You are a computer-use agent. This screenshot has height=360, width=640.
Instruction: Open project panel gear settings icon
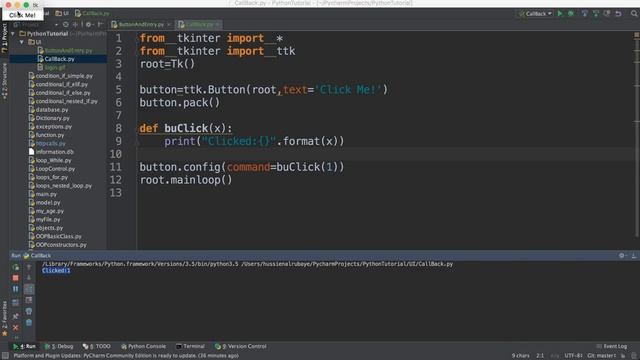point(88,24)
